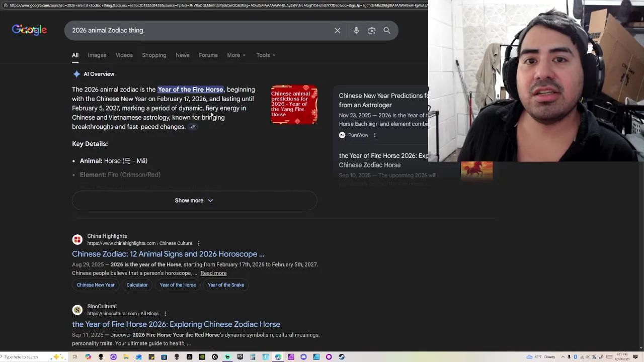Switch to the Forums tab
The height and width of the screenshot is (362, 644).
(x=208, y=55)
